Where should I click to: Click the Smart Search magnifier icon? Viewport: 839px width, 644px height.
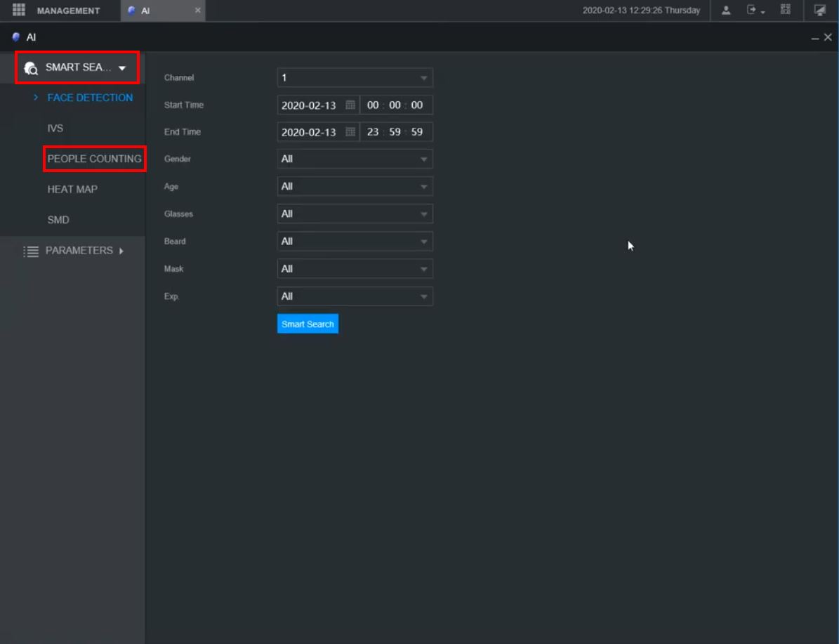click(31, 68)
